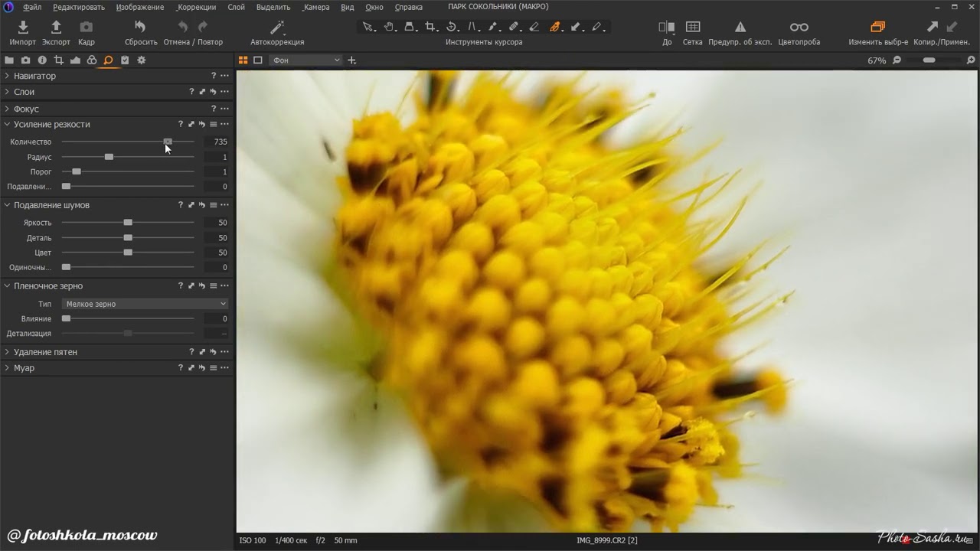Open help for Усиление резкости panel
Screen dimensions: 980x551
point(181,124)
